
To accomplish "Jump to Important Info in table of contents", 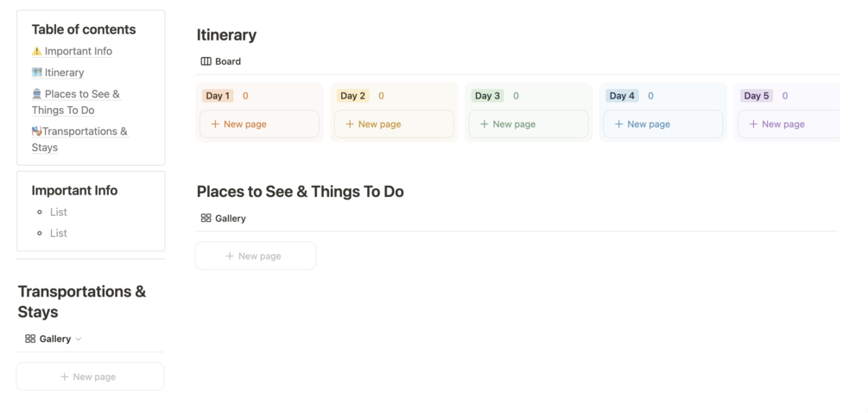I will pyautogui.click(x=79, y=52).
